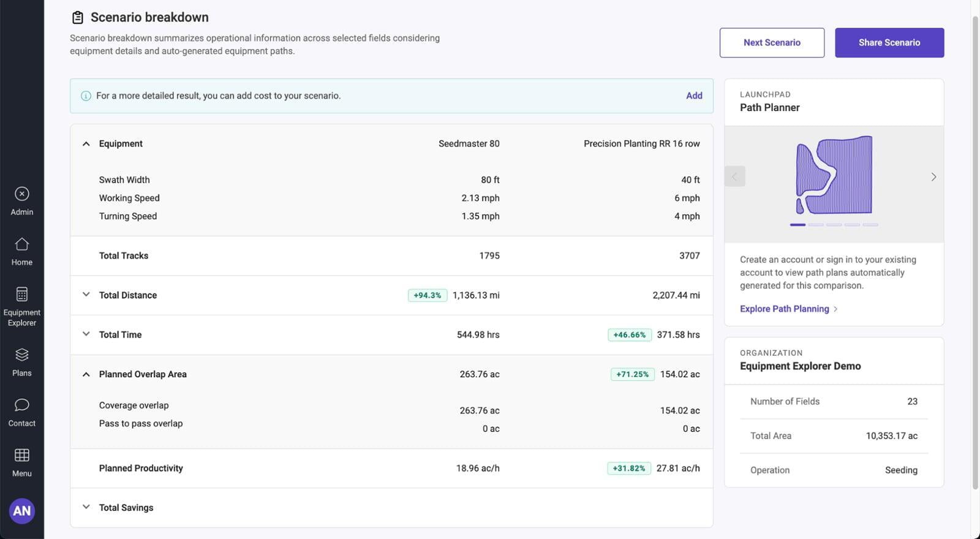The width and height of the screenshot is (980, 539).
Task: Click the Admin icon in sidebar
Action: (22, 194)
